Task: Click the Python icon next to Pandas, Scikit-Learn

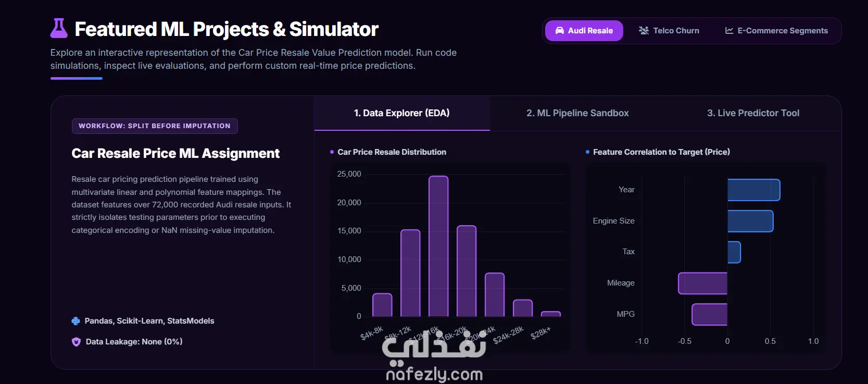Action: coord(76,321)
